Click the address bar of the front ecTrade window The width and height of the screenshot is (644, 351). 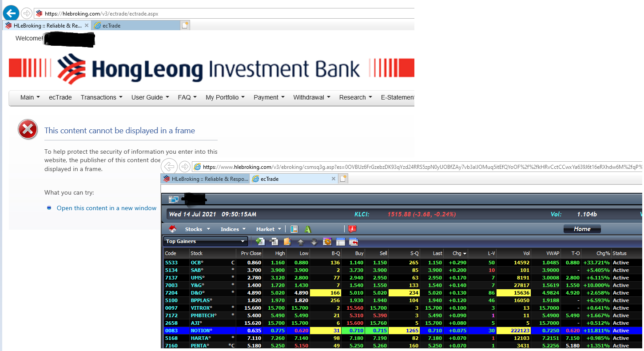tap(417, 167)
